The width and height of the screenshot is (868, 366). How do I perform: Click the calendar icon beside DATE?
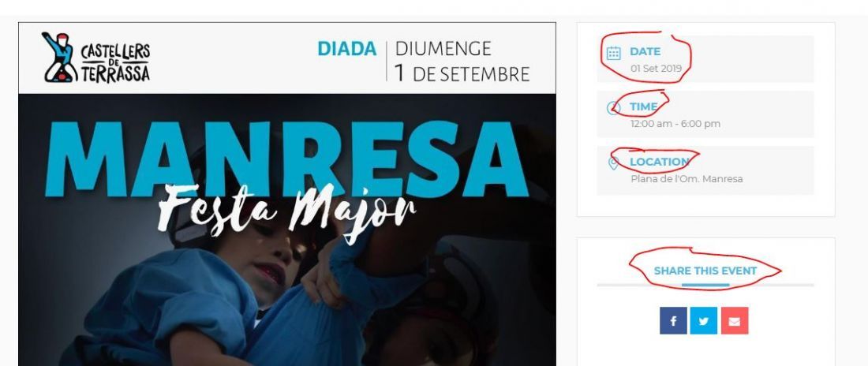[613, 53]
